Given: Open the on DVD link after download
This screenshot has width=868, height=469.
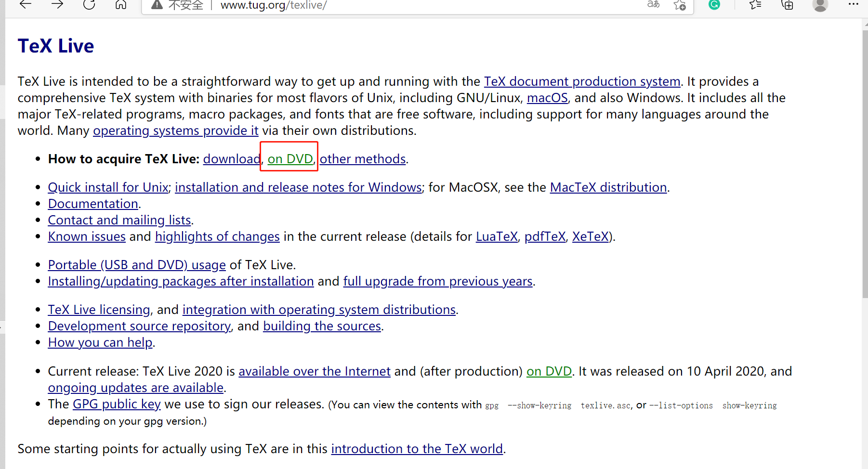Looking at the screenshot, I should click(290, 159).
